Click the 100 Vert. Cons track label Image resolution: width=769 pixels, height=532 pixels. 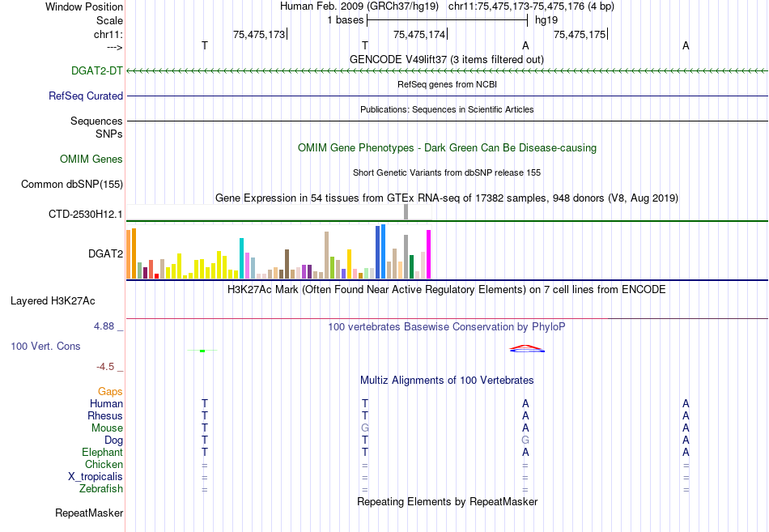coord(45,346)
